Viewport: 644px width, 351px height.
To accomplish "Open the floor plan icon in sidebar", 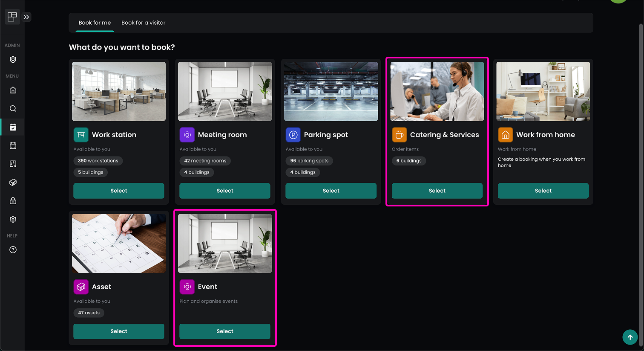I will click(x=13, y=164).
